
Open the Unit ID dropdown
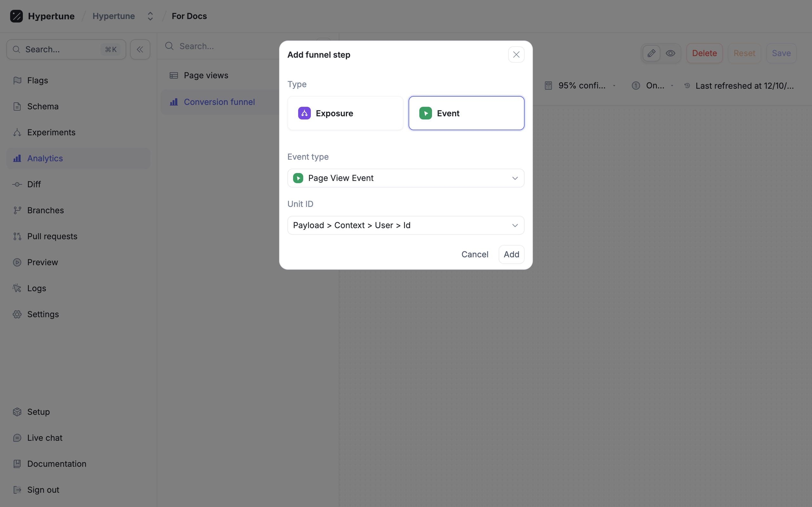coord(406,225)
